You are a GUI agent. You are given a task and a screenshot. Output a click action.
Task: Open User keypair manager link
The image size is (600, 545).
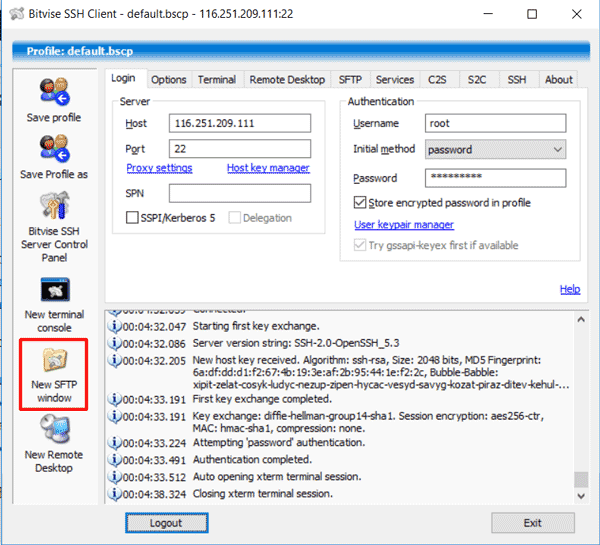404,224
